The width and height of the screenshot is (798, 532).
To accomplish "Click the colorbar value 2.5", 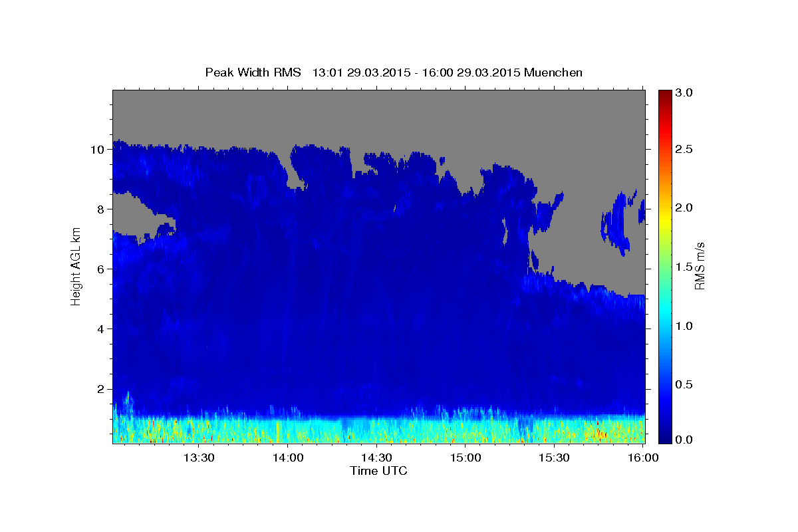I will click(x=684, y=150).
